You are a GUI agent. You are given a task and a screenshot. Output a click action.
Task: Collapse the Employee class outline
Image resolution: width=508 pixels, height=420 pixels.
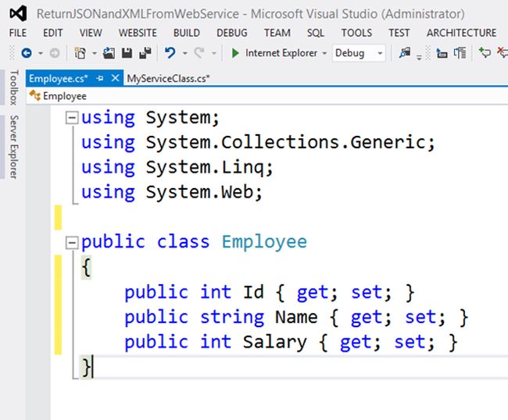point(72,242)
